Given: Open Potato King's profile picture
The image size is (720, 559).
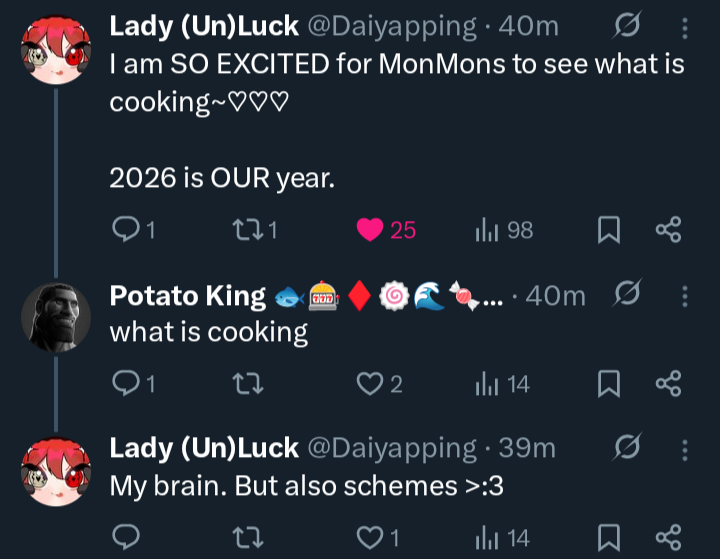Looking at the screenshot, I should (56, 318).
